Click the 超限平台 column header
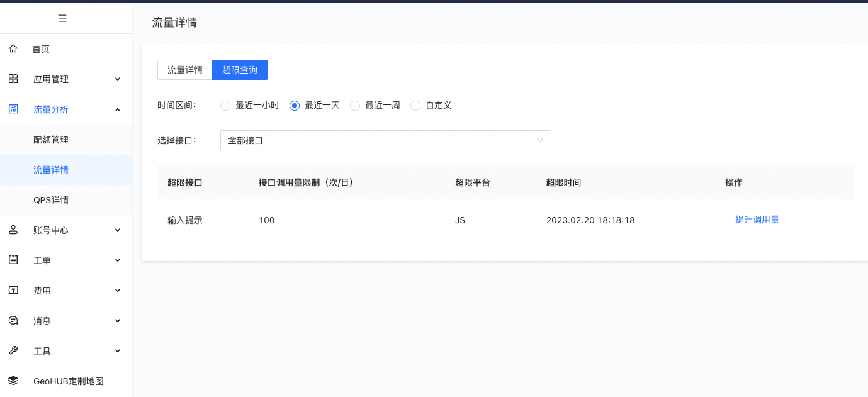This screenshot has width=868, height=397. (473, 182)
